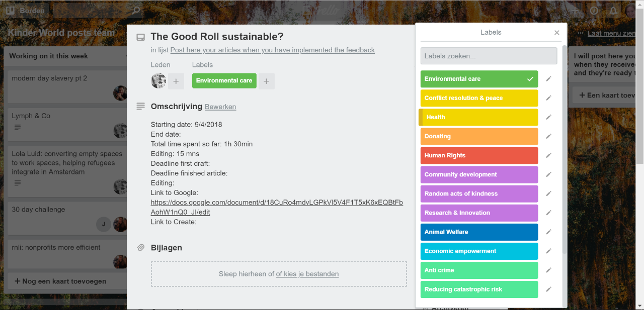Click the J member badge on 30 day challenge
The width and height of the screenshot is (644, 310).
(x=104, y=224)
